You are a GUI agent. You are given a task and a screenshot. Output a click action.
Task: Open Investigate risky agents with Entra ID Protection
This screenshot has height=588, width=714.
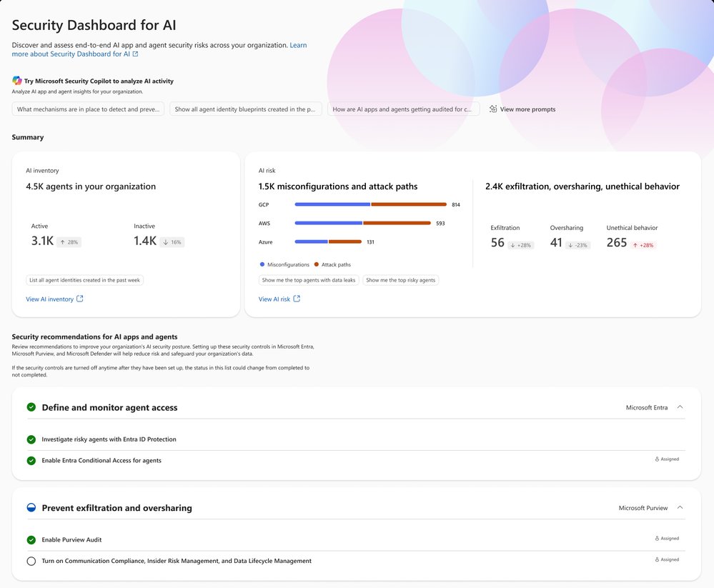[109, 439]
